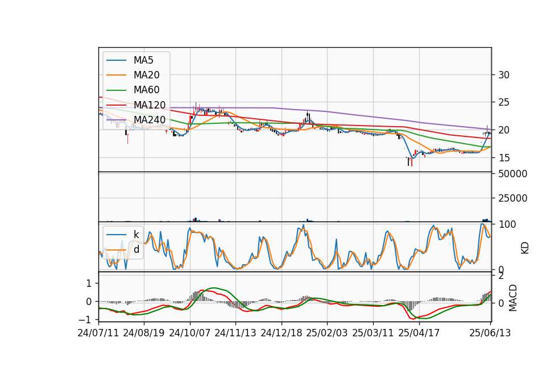
Task: Click the MA20 legend label
Action: (147, 75)
